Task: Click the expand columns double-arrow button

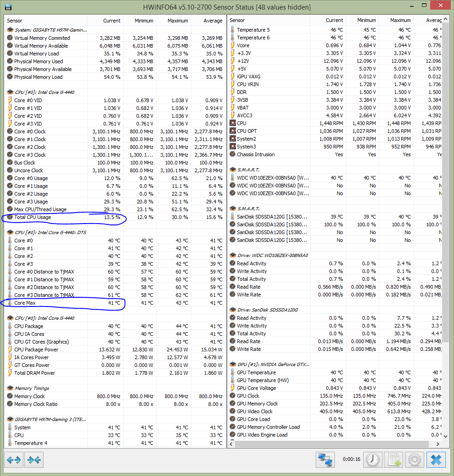Action: pyautogui.click(x=14, y=460)
